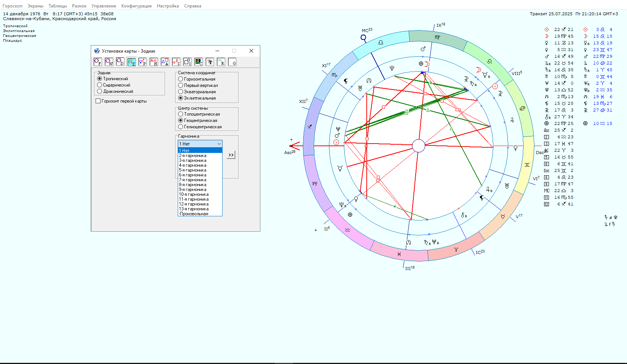
Task: Click the Транзит date text at top right
Action: point(551,14)
